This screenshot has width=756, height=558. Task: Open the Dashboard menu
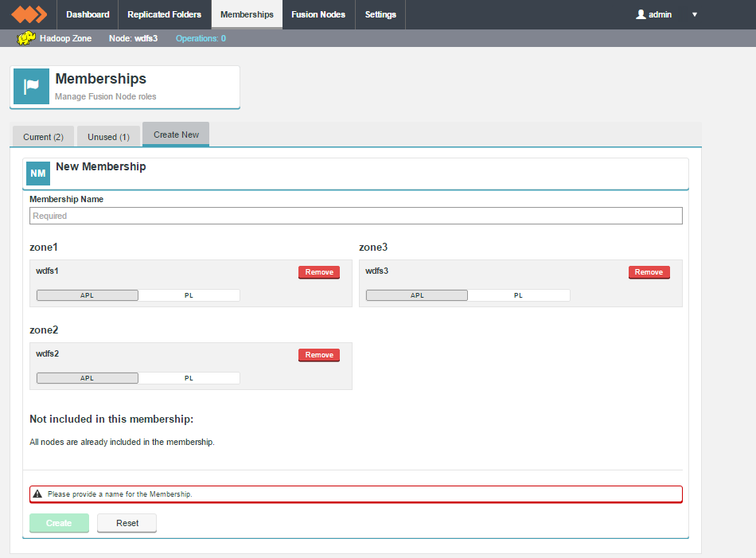[x=88, y=14]
